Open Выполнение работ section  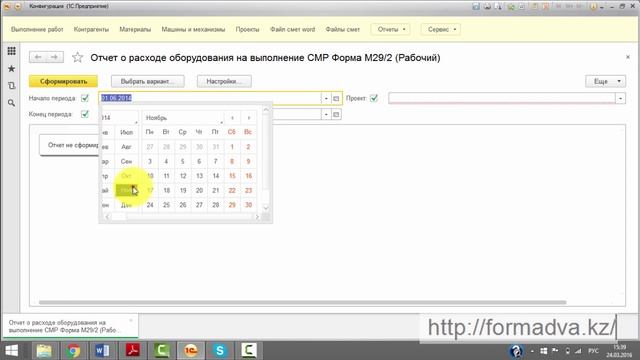[37, 29]
